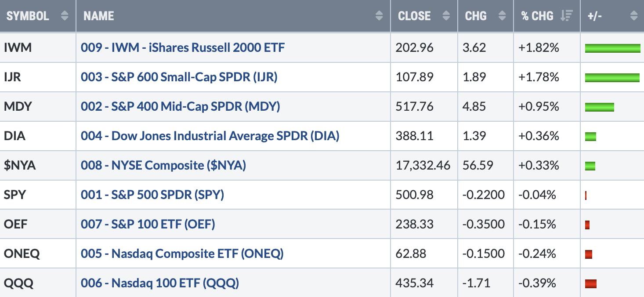Viewport: 644px width, 297px height.
Task: Open the S&P 100 ETF (OEF) link
Action: pos(148,224)
